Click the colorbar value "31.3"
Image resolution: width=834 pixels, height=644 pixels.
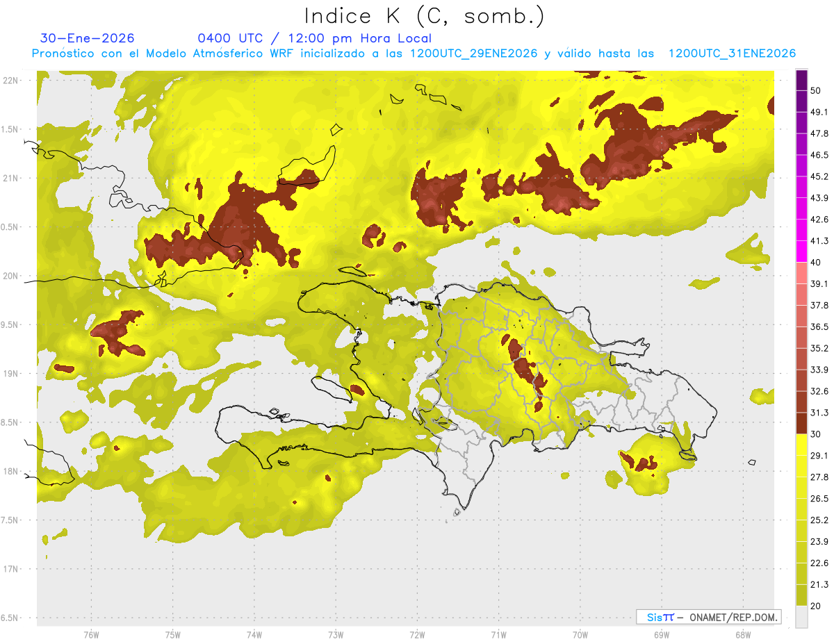pos(819,413)
